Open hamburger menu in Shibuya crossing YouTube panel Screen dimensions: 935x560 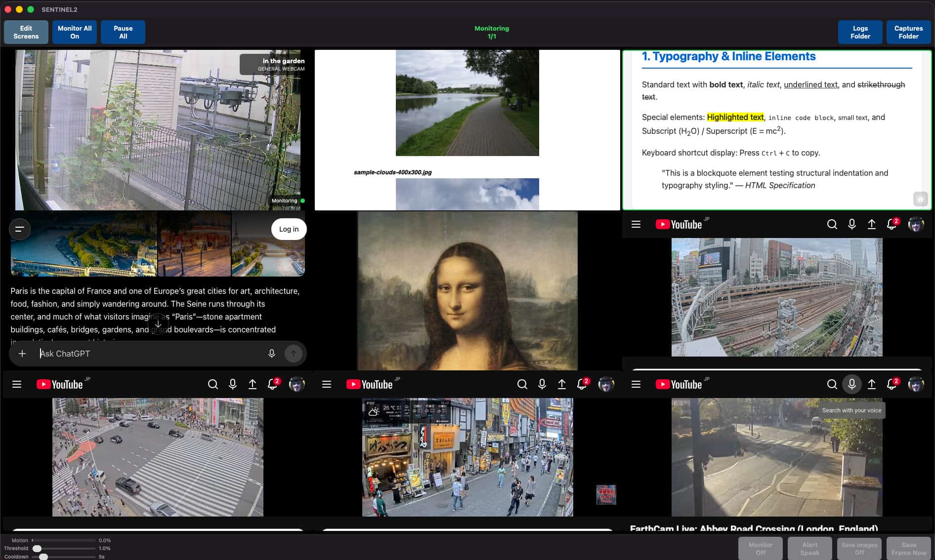[17, 384]
